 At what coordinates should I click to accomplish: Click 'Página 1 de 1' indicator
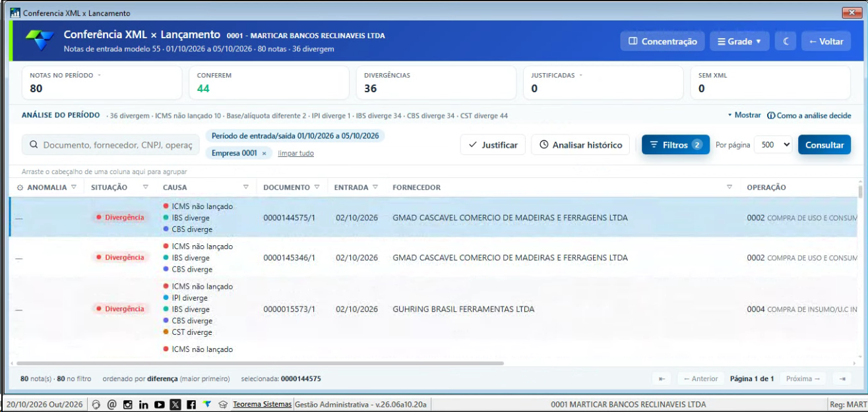(751, 378)
